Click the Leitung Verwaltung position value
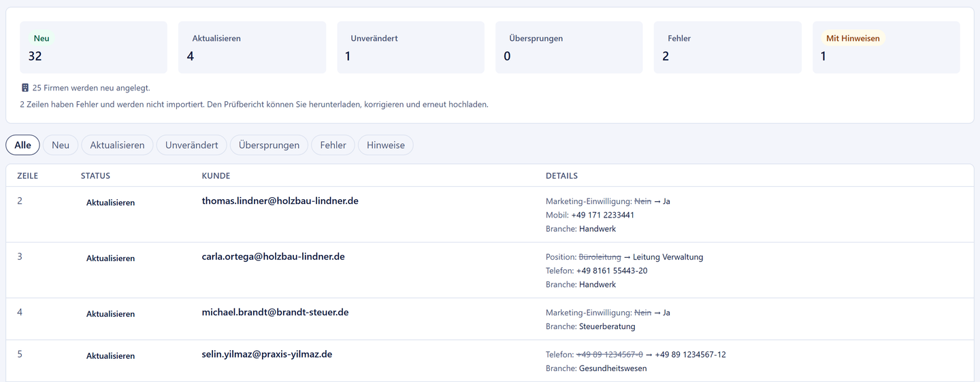The width and height of the screenshot is (980, 382). [x=668, y=257]
